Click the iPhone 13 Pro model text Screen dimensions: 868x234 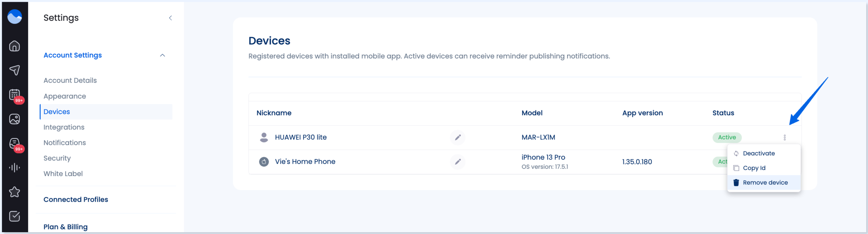coord(544,157)
